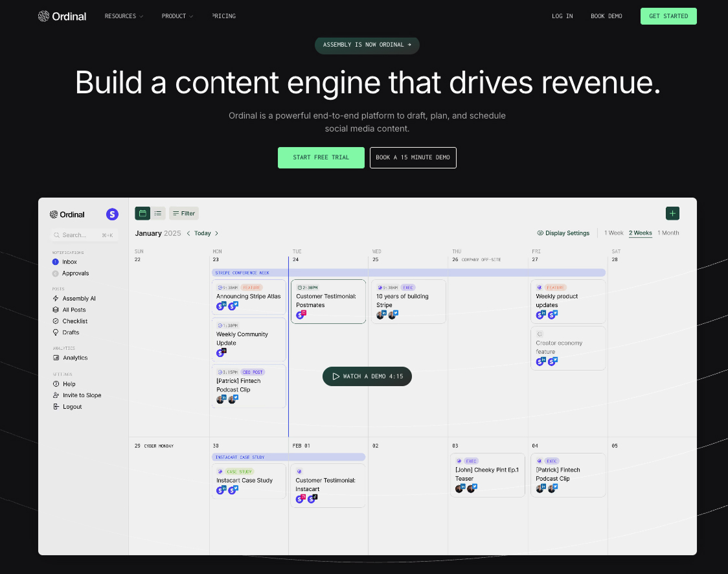The image size is (728, 574).
Task: Play the Watch a Demo video
Action: point(367,376)
